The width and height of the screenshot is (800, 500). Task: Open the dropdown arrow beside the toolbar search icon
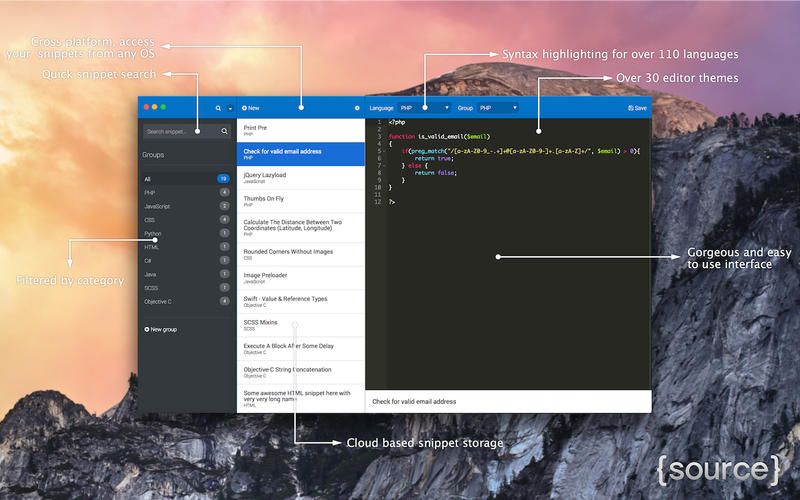(230, 108)
